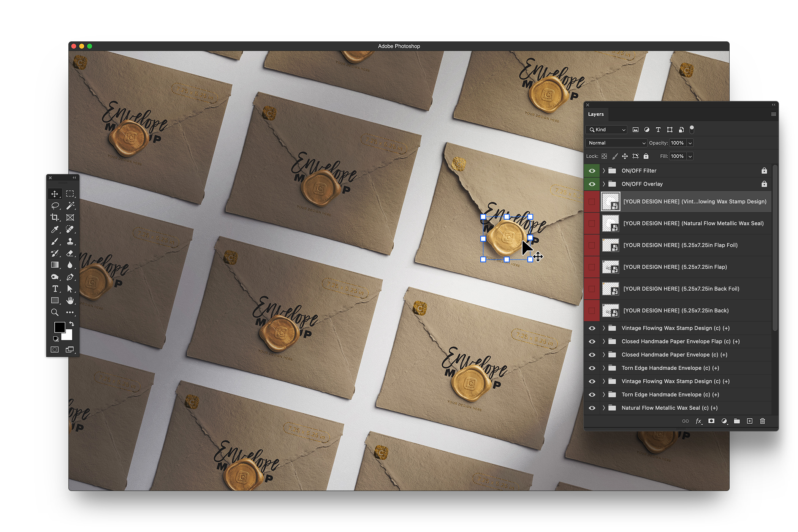The height and width of the screenshot is (532, 798).
Task: Open the Layers panel tab
Action: click(595, 114)
